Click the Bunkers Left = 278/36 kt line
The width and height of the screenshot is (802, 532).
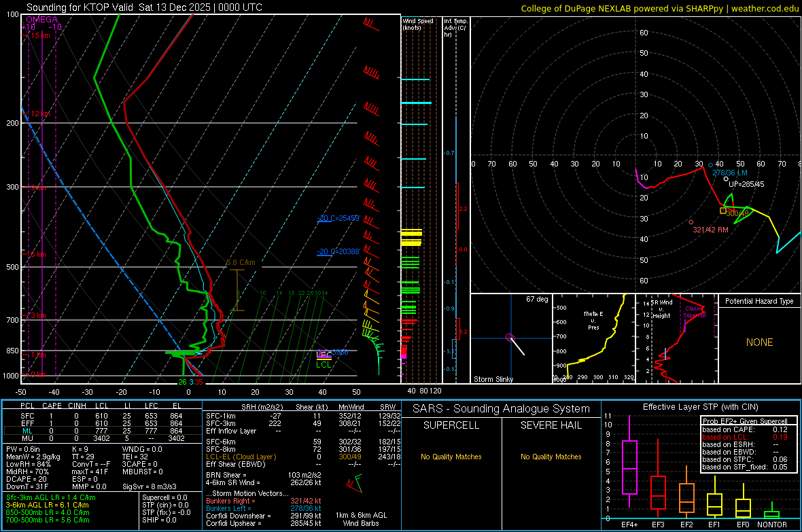click(264, 508)
